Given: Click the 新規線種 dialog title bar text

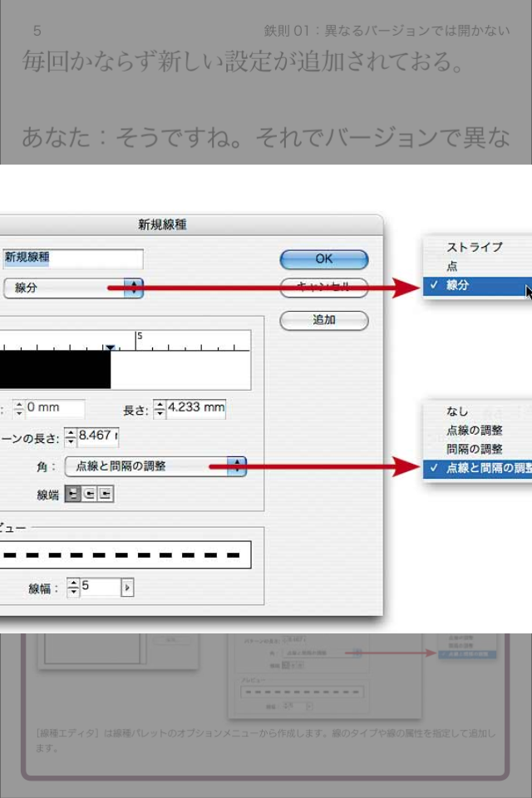Looking at the screenshot, I should [162, 224].
